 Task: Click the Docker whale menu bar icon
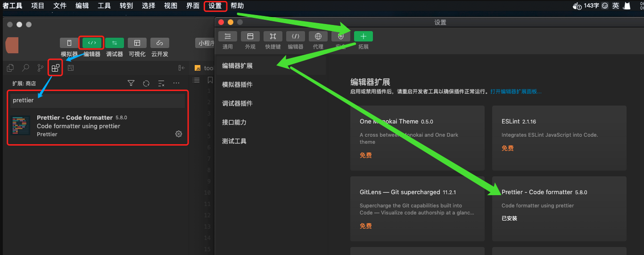tap(577, 6)
